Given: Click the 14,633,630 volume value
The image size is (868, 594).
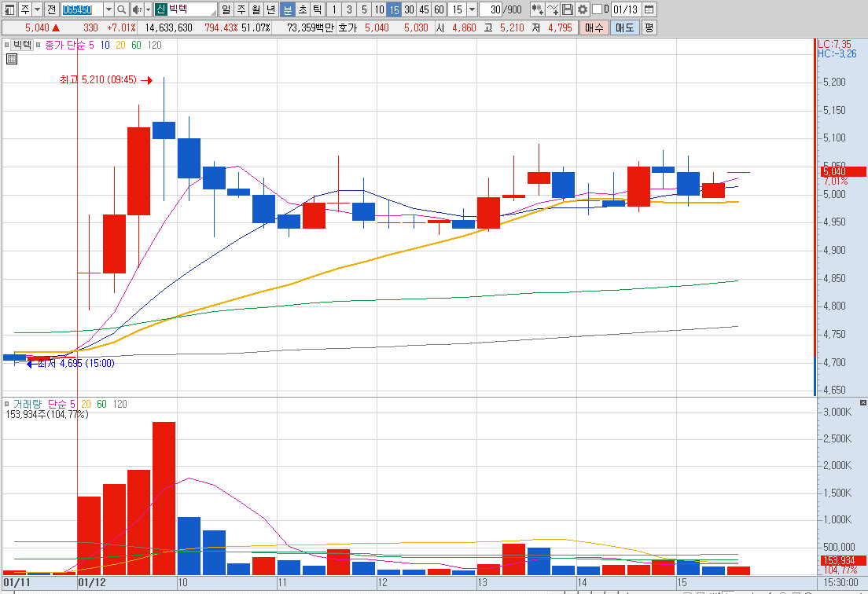Looking at the screenshot, I should coord(169,27).
